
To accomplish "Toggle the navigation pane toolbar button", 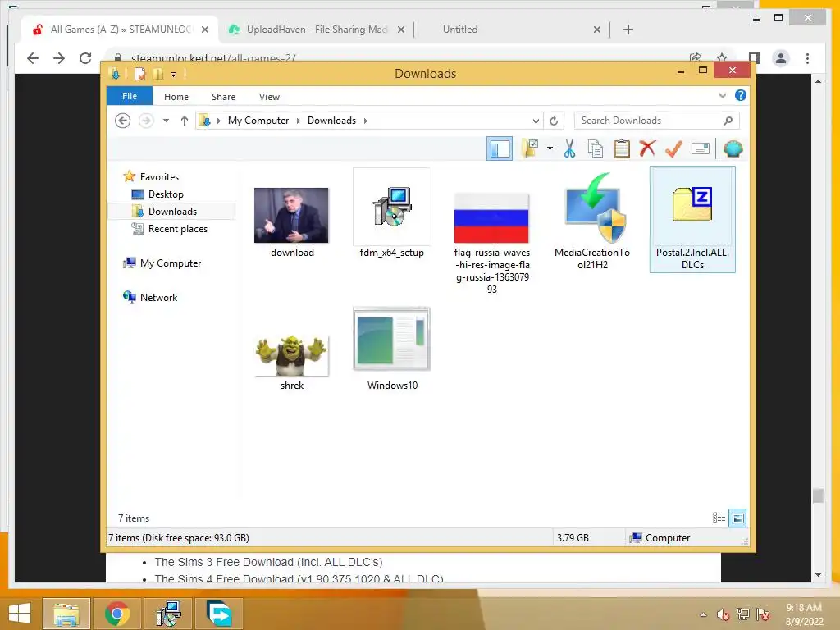I will point(500,148).
